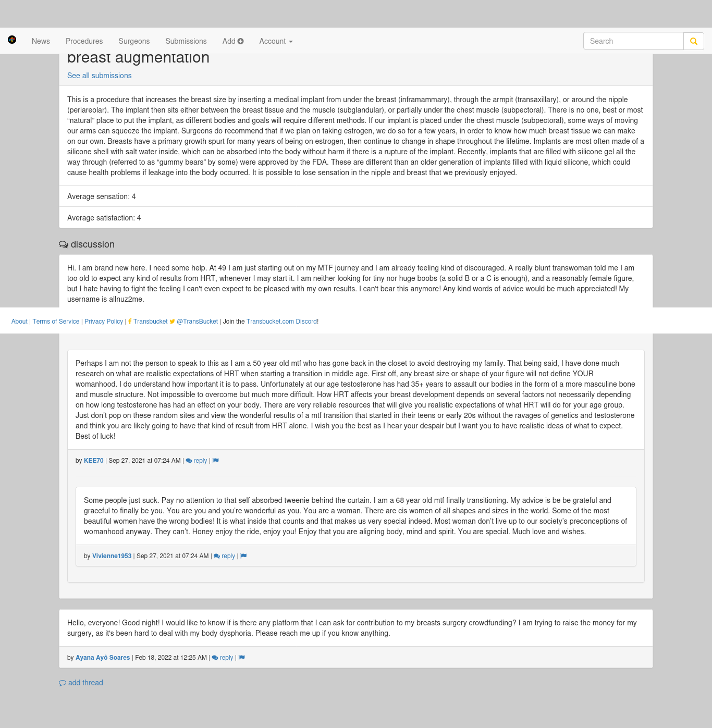Reply to Vivienne1953's comment
This screenshot has height=728, width=712.
tap(225, 556)
